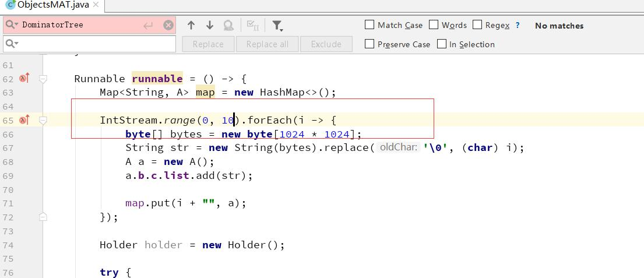Screen dimensions: 644x278
Task: Click lambda gutter icon on line 62
Action: click(x=24, y=78)
